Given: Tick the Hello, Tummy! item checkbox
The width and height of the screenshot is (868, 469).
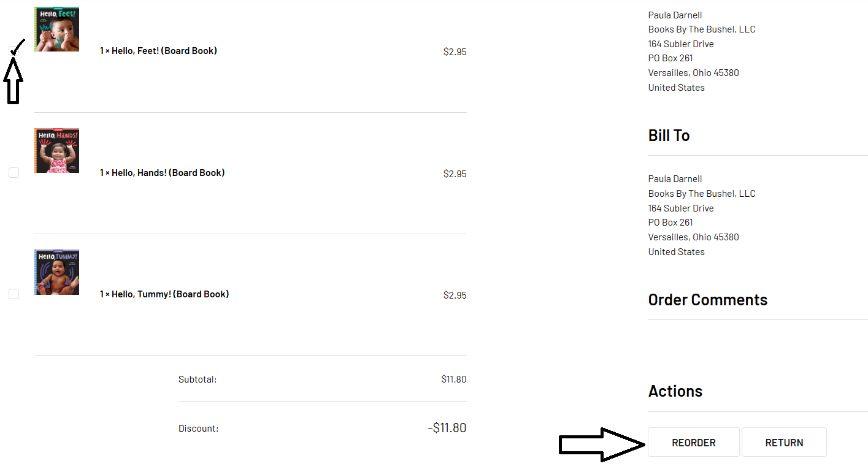Looking at the screenshot, I should [14, 294].
